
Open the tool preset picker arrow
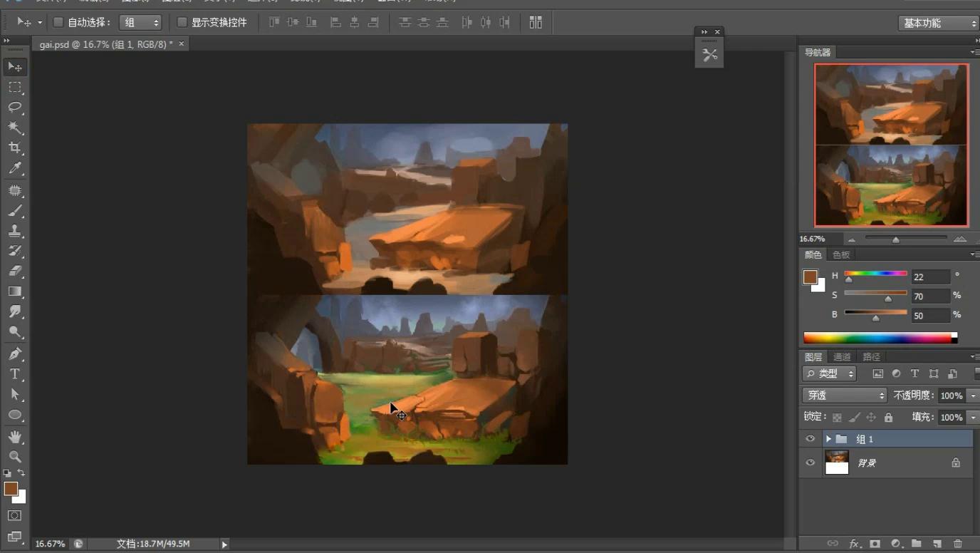[x=40, y=23]
